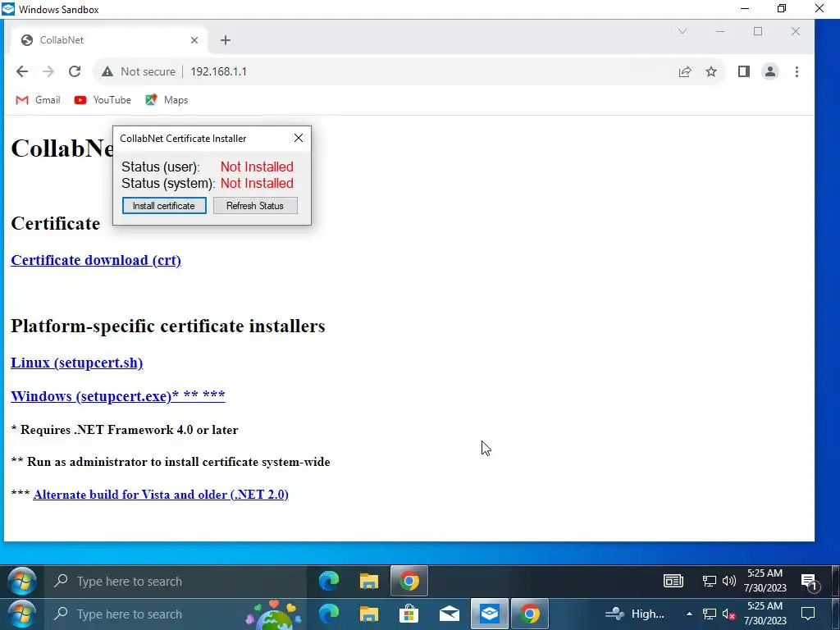Screen dimensions: 840x630
Task: Minimize the Chrome window
Action: tap(720, 32)
